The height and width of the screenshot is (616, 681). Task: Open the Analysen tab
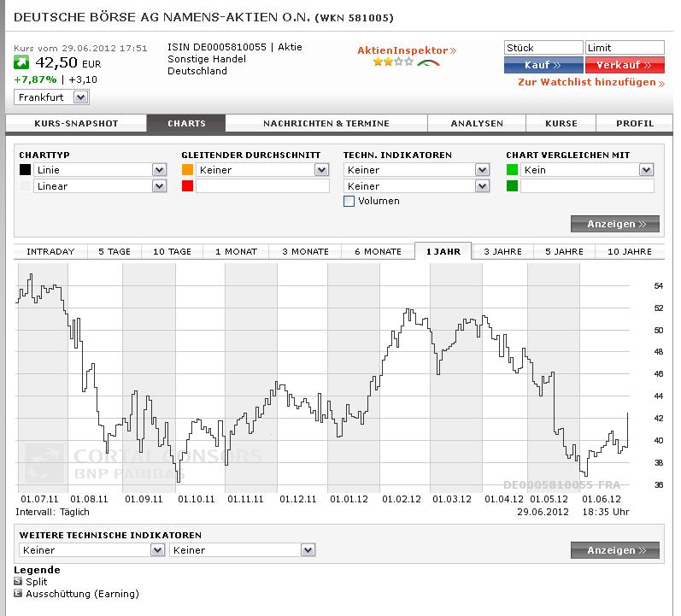click(477, 123)
